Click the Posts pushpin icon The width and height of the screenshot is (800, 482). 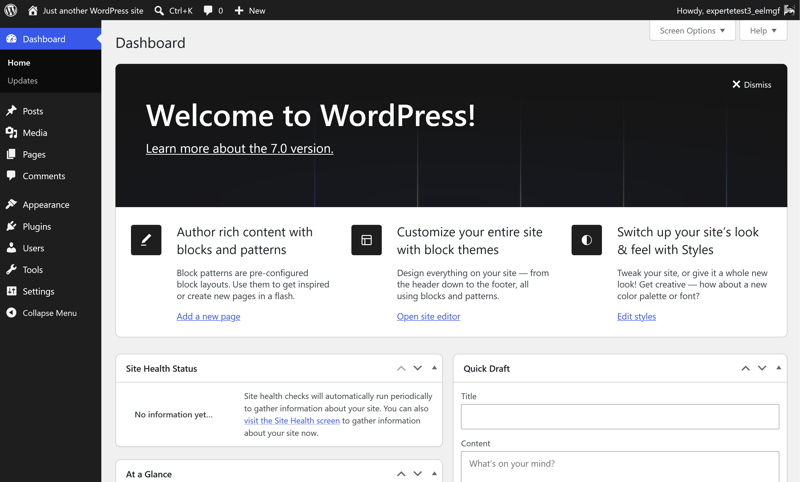(x=11, y=111)
